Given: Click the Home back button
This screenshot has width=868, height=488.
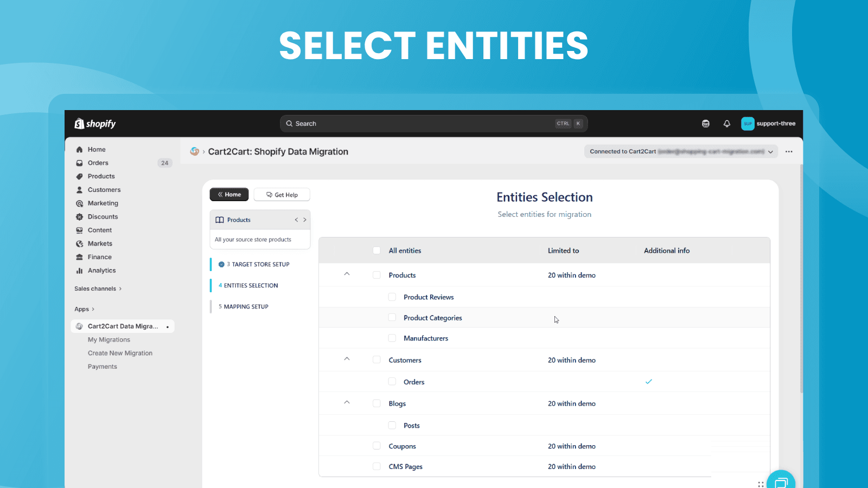Looking at the screenshot, I should [x=229, y=195].
